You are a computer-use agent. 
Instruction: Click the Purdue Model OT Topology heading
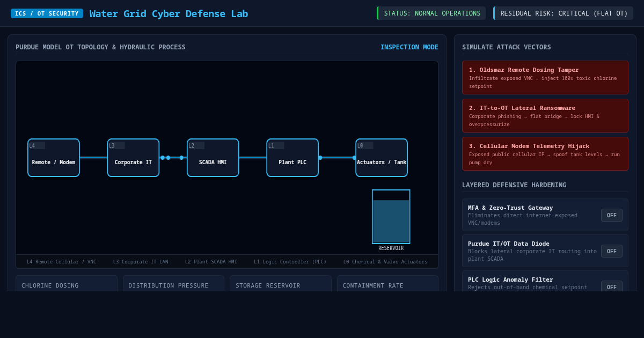pos(100,47)
